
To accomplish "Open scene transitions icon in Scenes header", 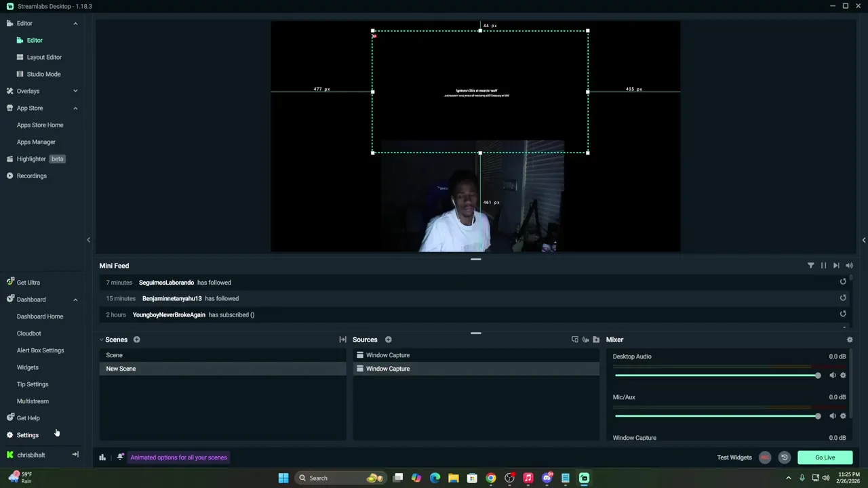I will pos(342,340).
